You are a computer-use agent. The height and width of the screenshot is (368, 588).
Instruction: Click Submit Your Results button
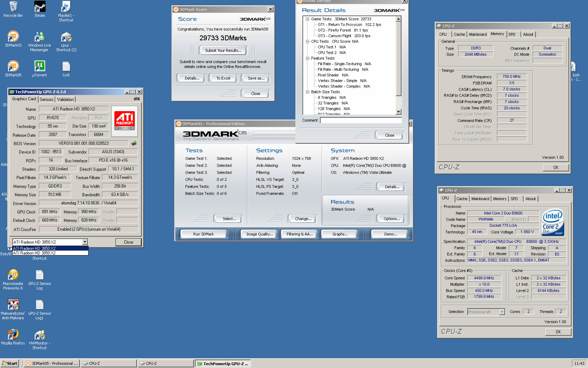[223, 50]
